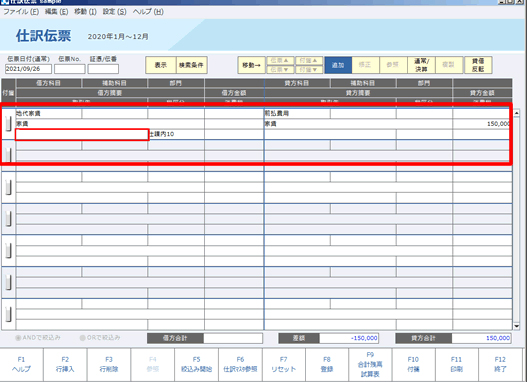
Task: Click the credit amount cell 150,000 in the grid
Action: coord(482,124)
